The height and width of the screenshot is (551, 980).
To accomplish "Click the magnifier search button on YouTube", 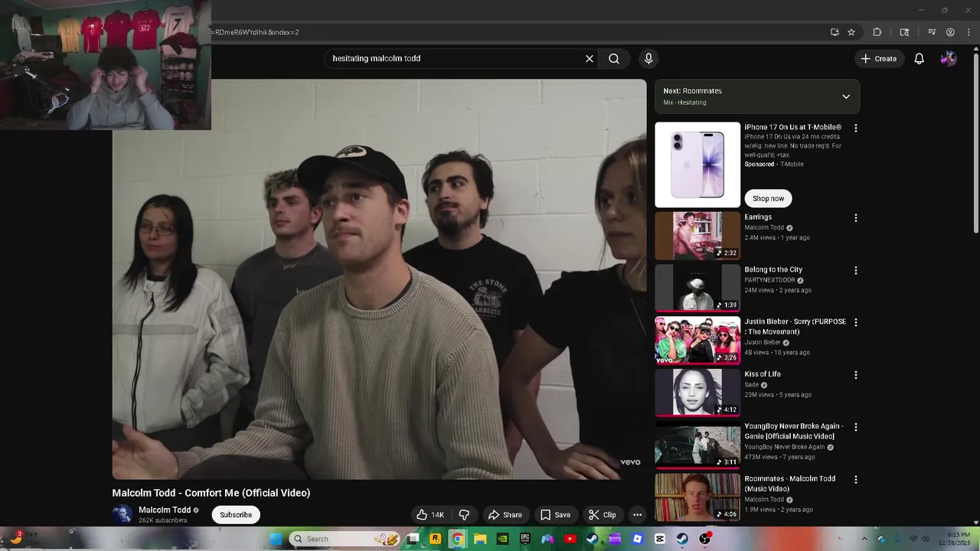I will point(614,58).
